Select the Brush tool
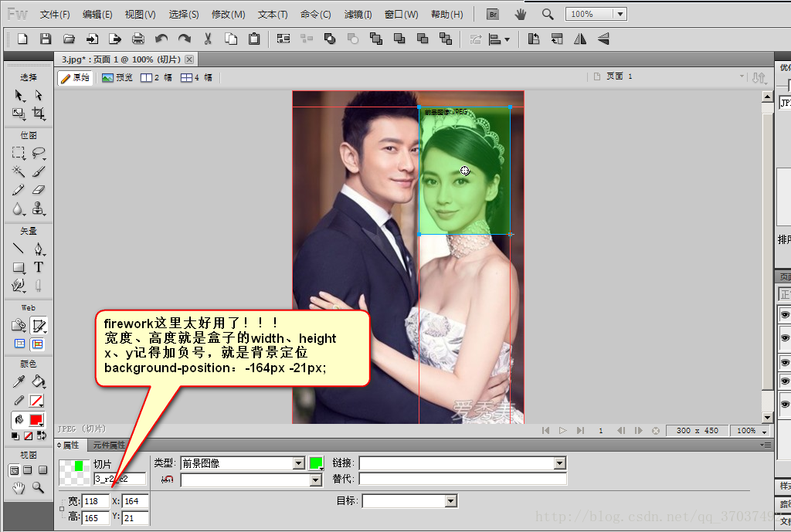The image size is (791, 532). coord(39,171)
